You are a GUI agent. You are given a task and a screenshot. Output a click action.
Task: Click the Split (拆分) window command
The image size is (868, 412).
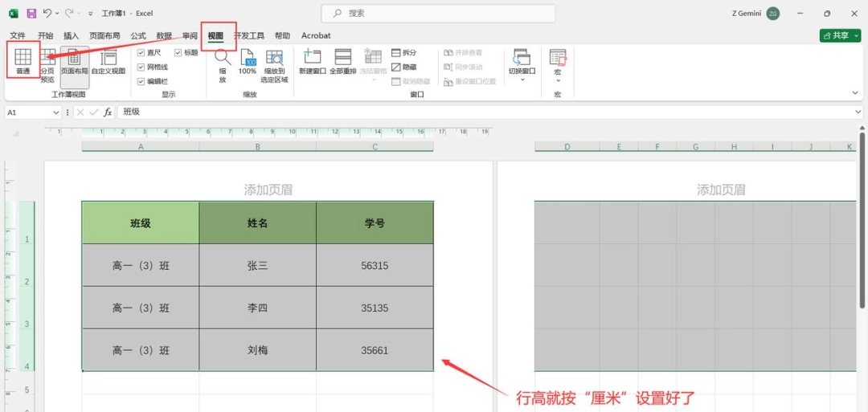coord(404,52)
